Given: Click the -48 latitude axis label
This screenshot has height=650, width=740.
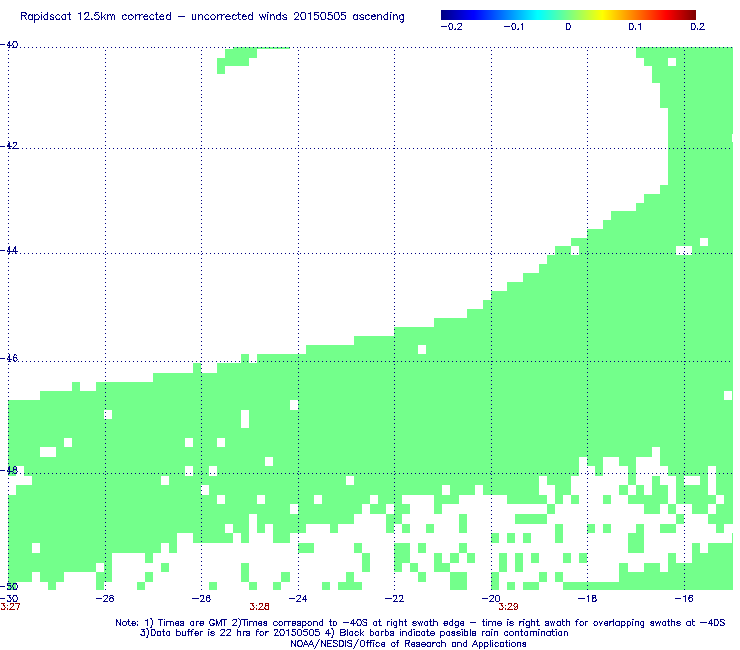Looking at the screenshot, I should coord(9,470).
